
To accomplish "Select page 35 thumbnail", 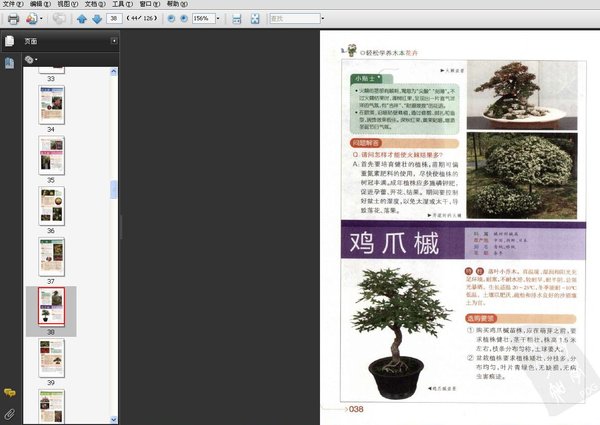I will [x=52, y=155].
